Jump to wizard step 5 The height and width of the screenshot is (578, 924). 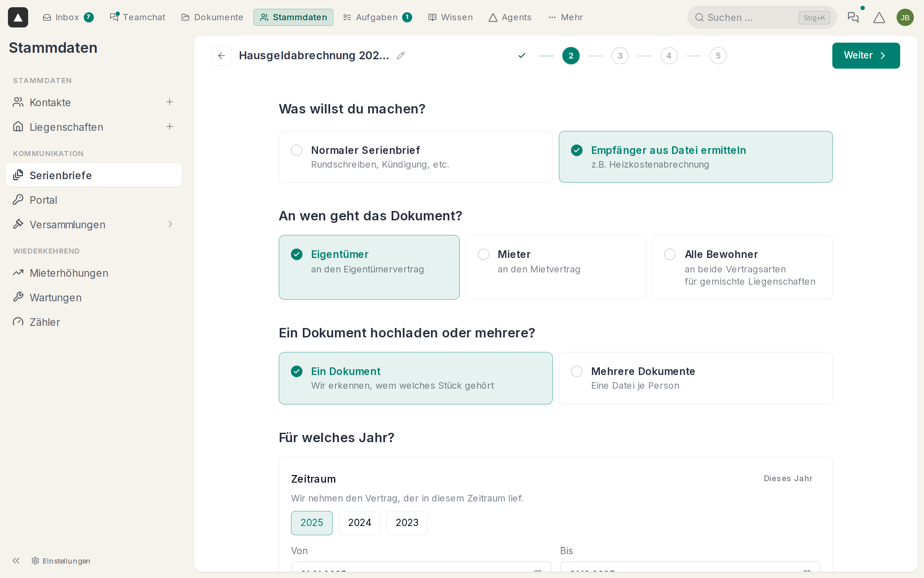pos(718,56)
